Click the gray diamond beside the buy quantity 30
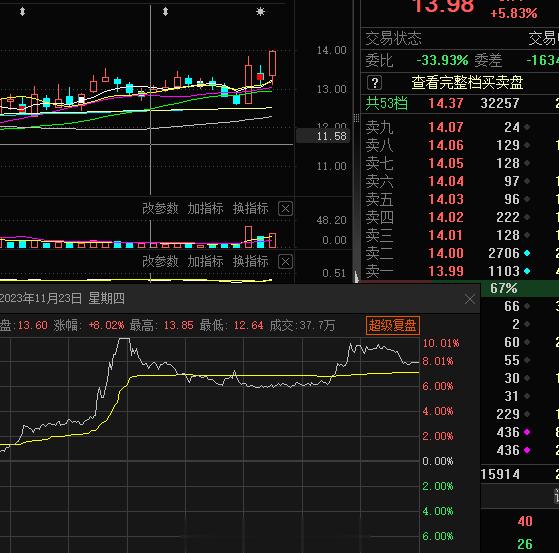 (x=527, y=378)
